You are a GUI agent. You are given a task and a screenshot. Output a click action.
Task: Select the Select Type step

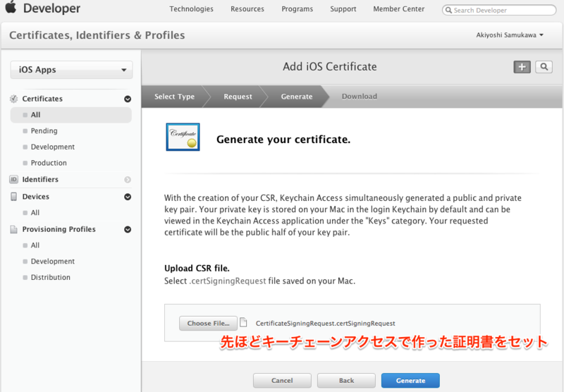(174, 97)
